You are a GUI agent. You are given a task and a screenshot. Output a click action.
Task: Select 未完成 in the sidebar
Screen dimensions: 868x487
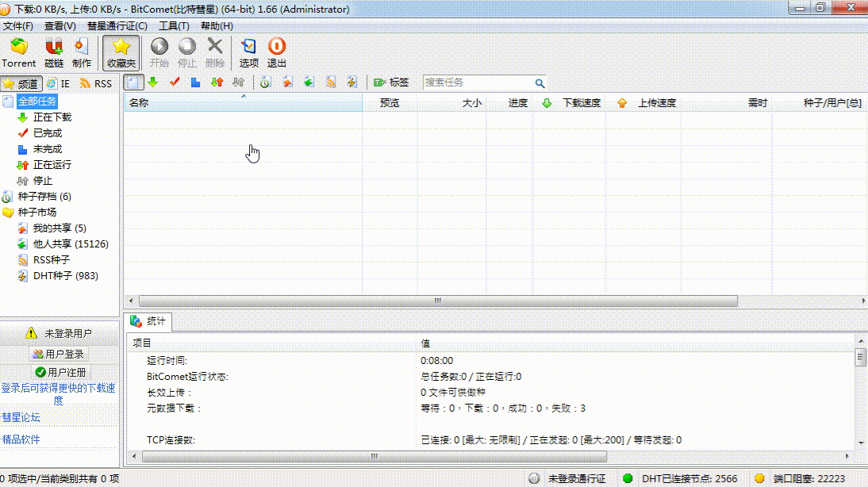click(x=48, y=149)
